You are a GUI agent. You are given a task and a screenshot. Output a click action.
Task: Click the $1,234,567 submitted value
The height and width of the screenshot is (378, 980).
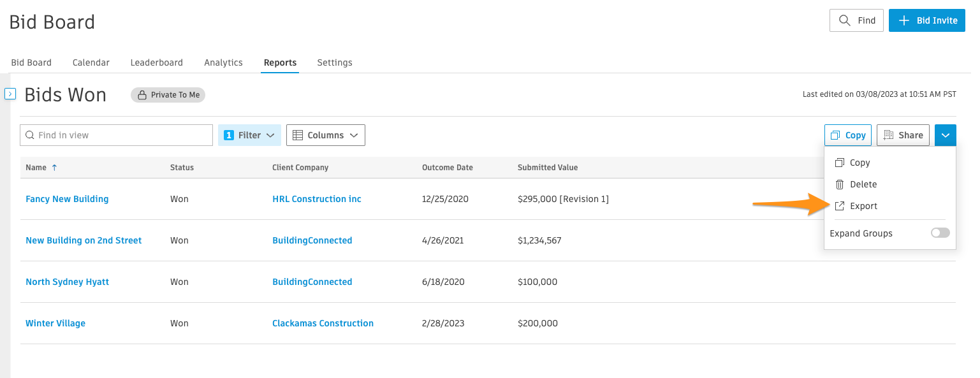[539, 240]
